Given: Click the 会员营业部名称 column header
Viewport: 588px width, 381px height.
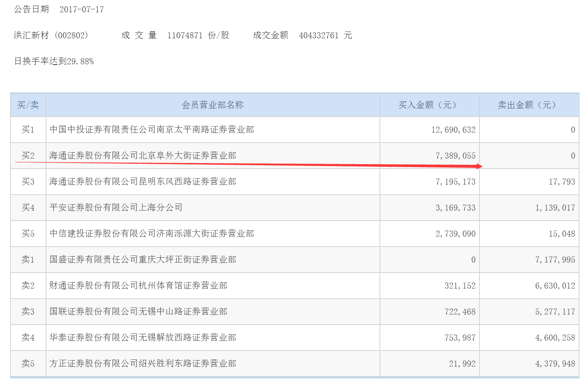Looking at the screenshot, I should (213, 105).
